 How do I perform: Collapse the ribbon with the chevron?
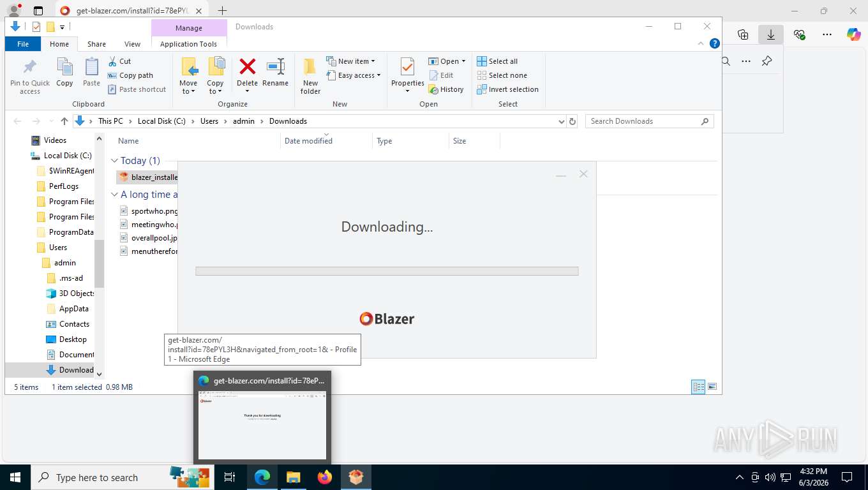coord(701,43)
